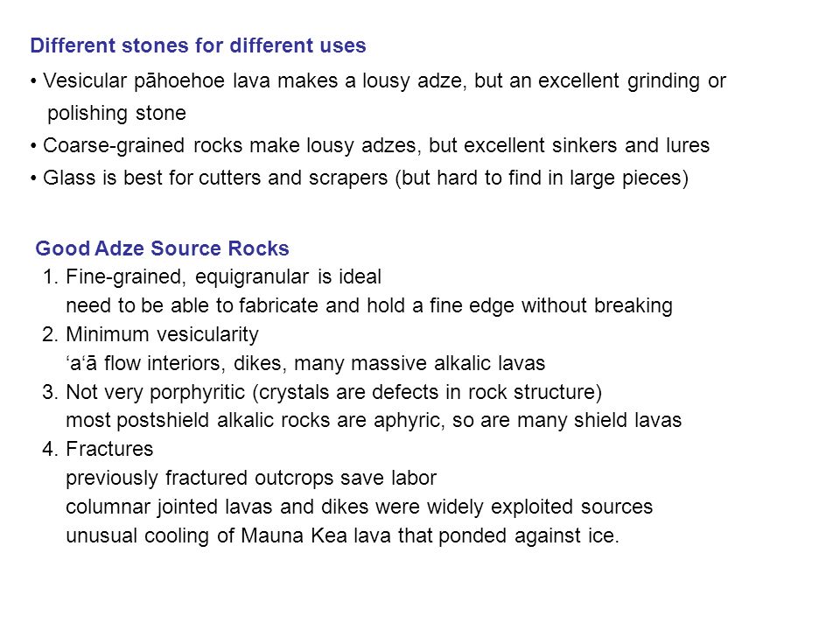This screenshot has width=840, height=630.
Task: Click the ''a'ā flow interiors, dikes' line
Action: (x=305, y=363)
